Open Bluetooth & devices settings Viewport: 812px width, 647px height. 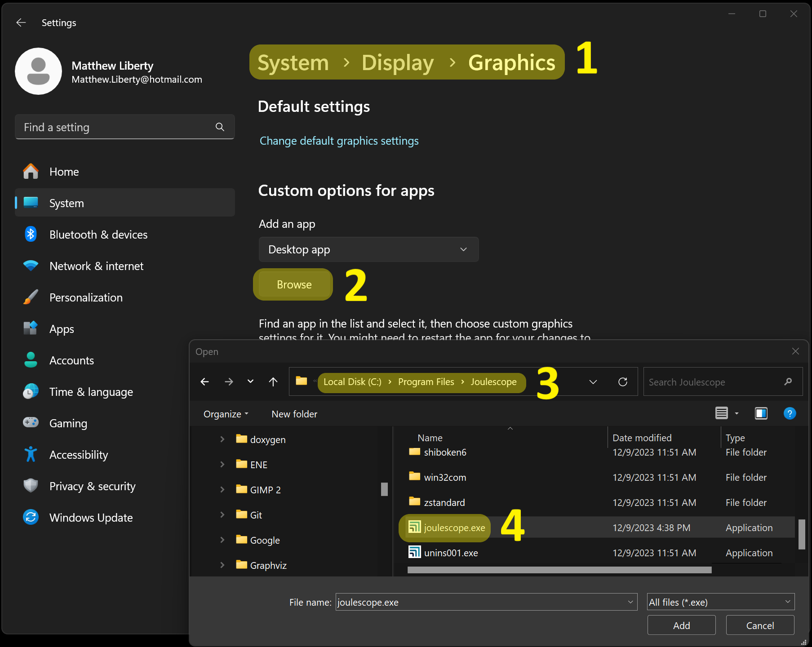125,235
